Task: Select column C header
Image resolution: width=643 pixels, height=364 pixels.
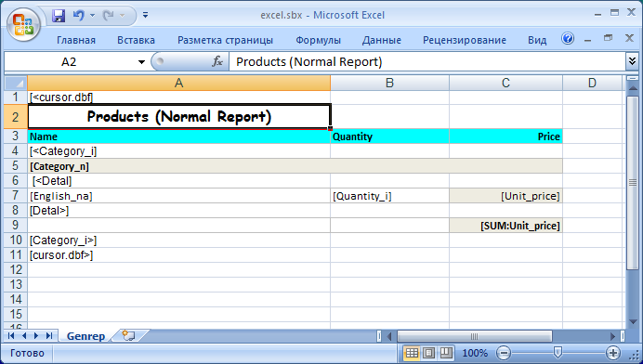Action: click(x=505, y=83)
